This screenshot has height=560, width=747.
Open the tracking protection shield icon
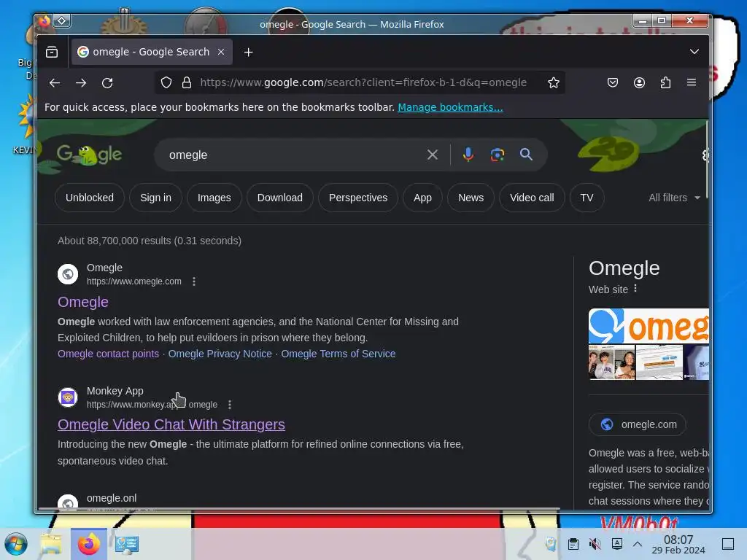(166, 83)
